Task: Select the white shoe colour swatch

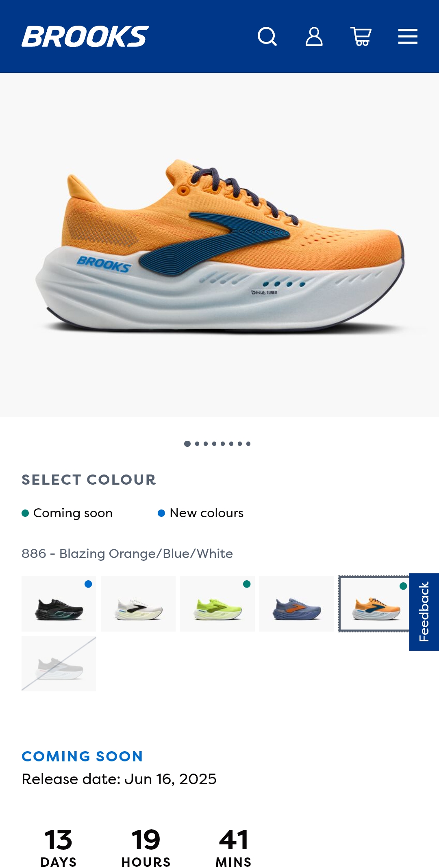Action: click(x=138, y=604)
